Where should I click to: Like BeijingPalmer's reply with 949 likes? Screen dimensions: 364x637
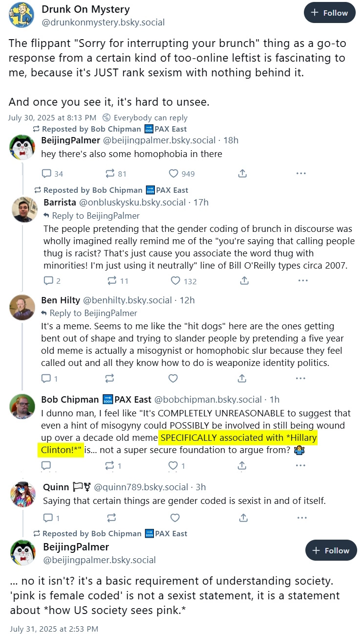click(182, 174)
